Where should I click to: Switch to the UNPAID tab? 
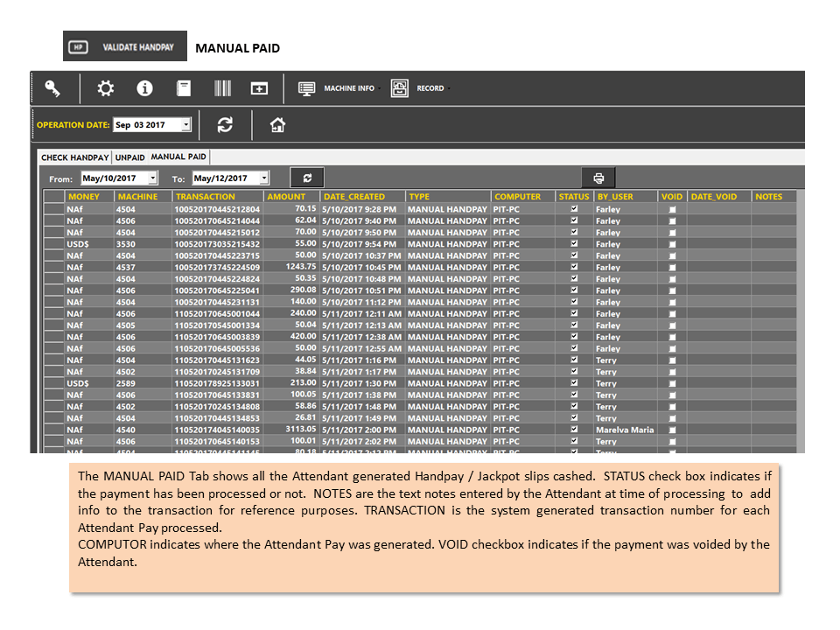tap(129, 157)
